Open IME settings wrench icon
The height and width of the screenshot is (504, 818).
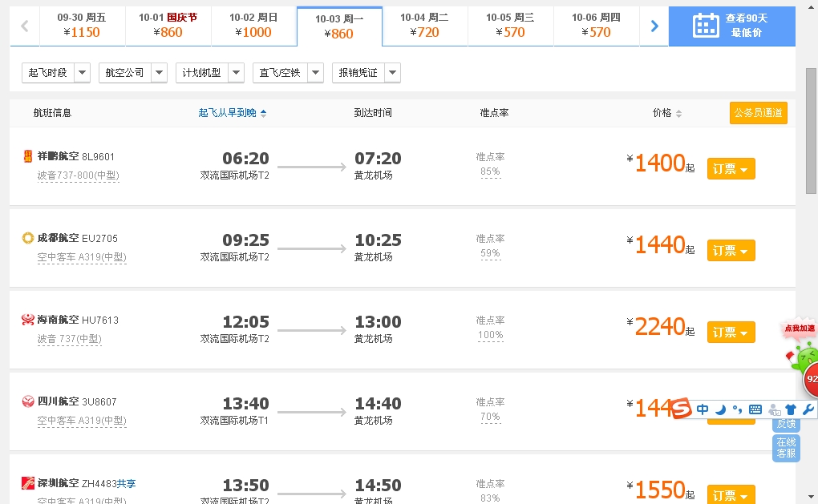808,409
